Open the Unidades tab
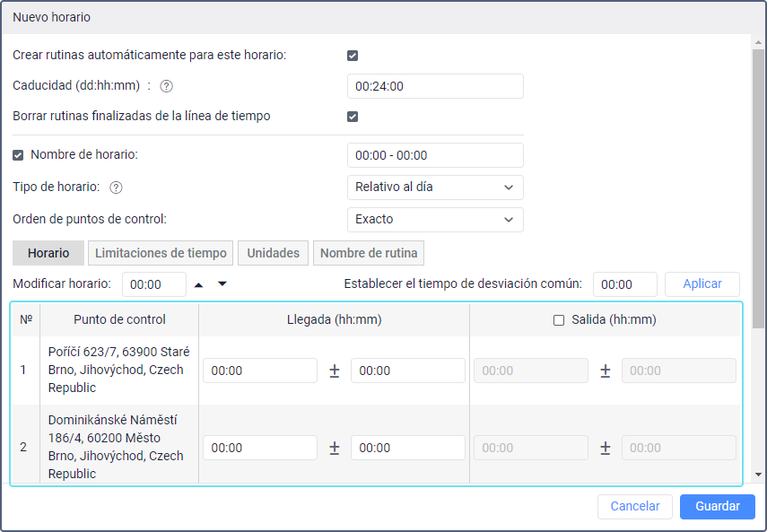 point(274,253)
